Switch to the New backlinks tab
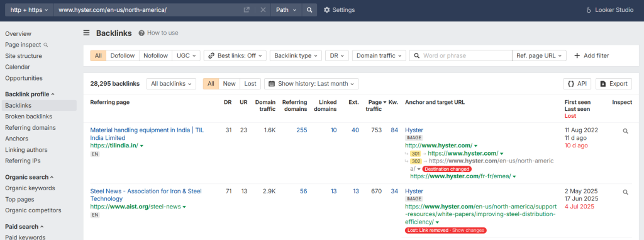 tap(229, 84)
